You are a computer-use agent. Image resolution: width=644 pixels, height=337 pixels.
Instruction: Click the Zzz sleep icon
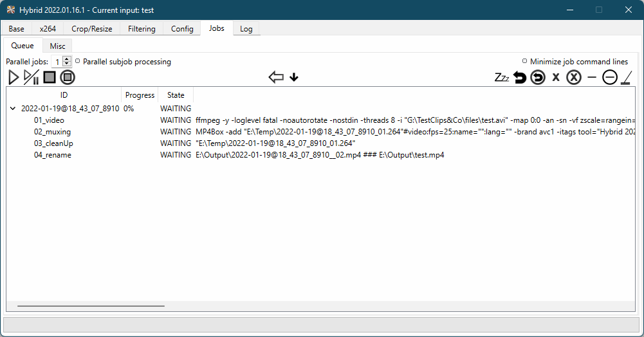502,78
